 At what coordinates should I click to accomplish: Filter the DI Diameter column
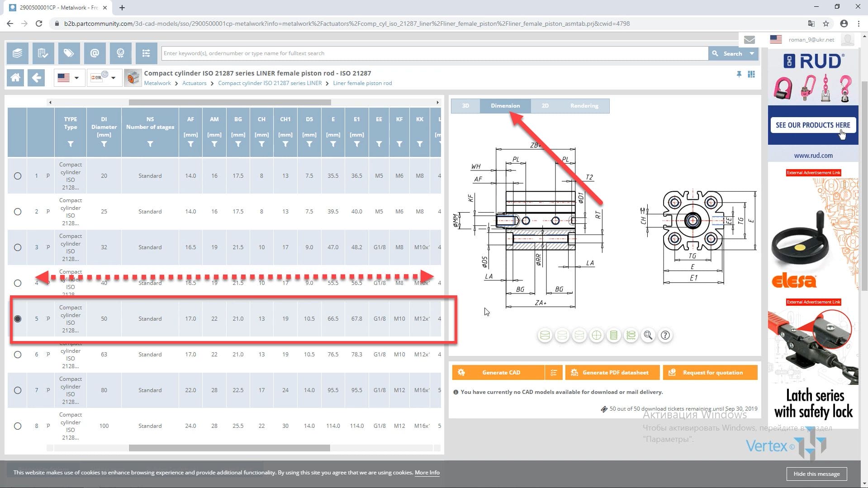104,144
